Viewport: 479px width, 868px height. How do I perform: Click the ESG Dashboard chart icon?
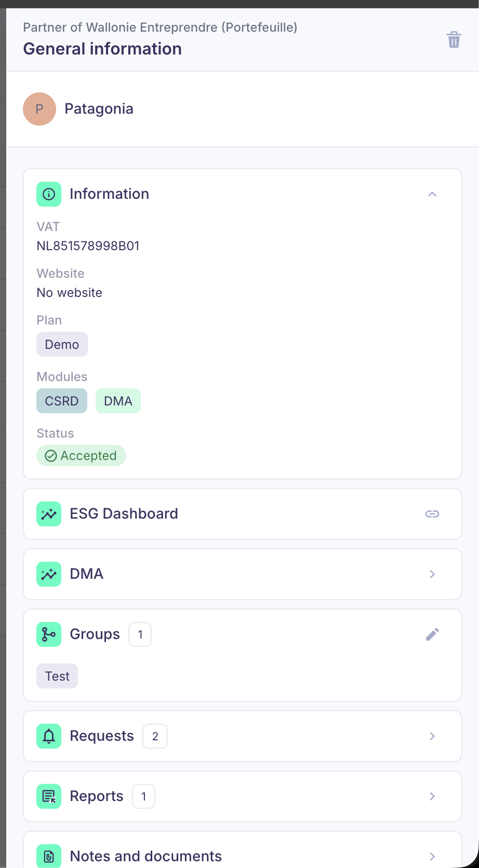pyautogui.click(x=49, y=514)
